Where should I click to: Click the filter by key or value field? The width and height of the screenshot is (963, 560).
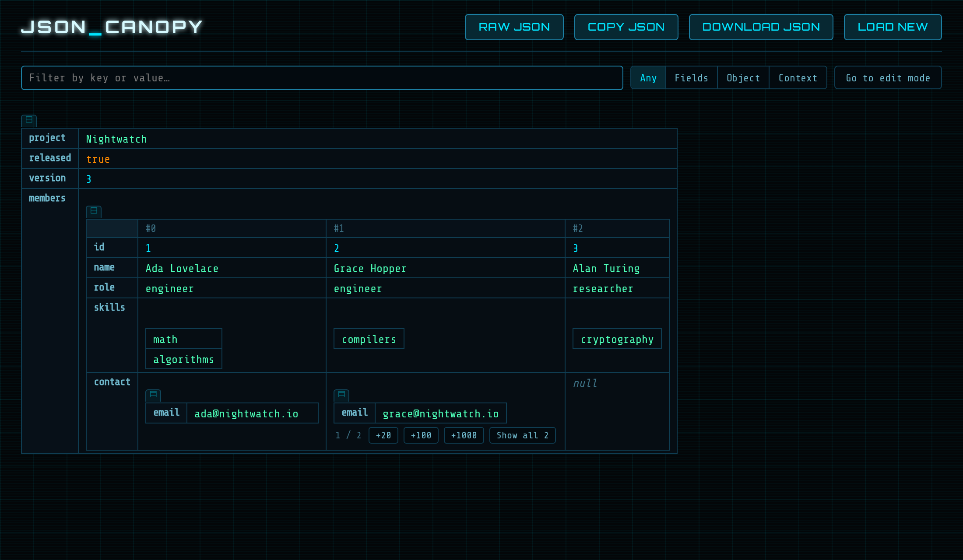tap(322, 78)
